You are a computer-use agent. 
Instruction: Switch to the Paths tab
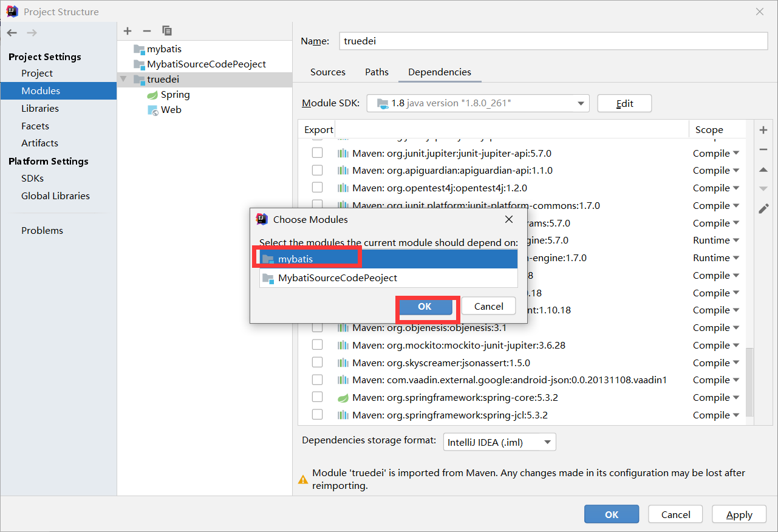(x=377, y=72)
